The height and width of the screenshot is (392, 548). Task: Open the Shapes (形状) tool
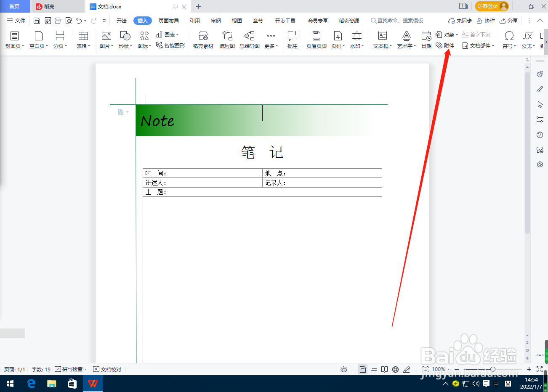(125, 40)
